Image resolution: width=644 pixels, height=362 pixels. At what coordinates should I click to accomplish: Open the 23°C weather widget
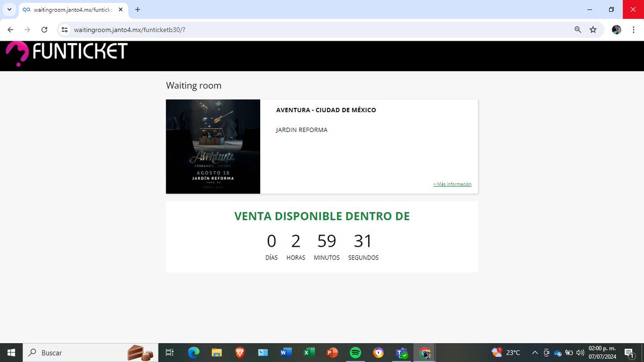[506, 352]
